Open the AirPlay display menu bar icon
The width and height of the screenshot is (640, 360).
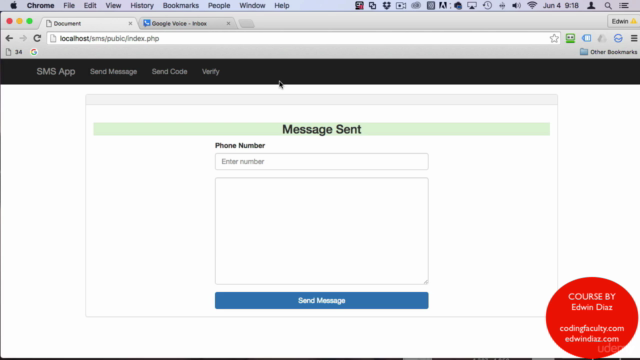click(472, 6)
